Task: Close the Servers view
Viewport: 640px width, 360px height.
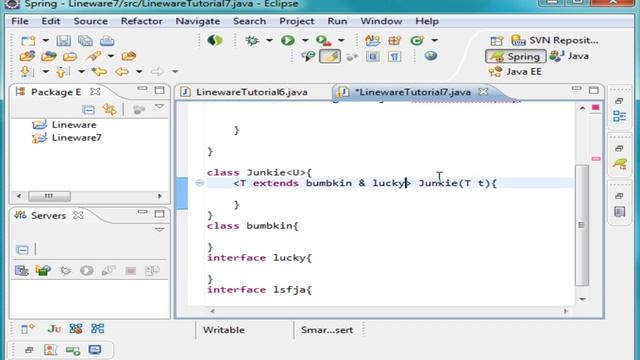Action: (x=78, y=215)
